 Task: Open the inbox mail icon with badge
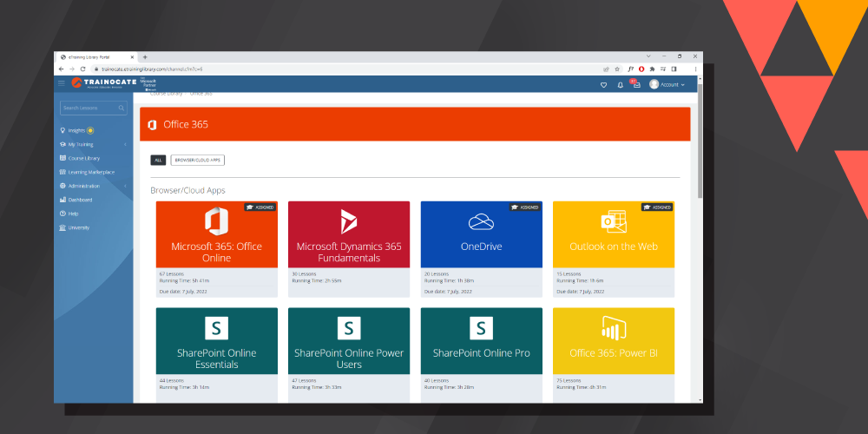click(x=636, y=84)
